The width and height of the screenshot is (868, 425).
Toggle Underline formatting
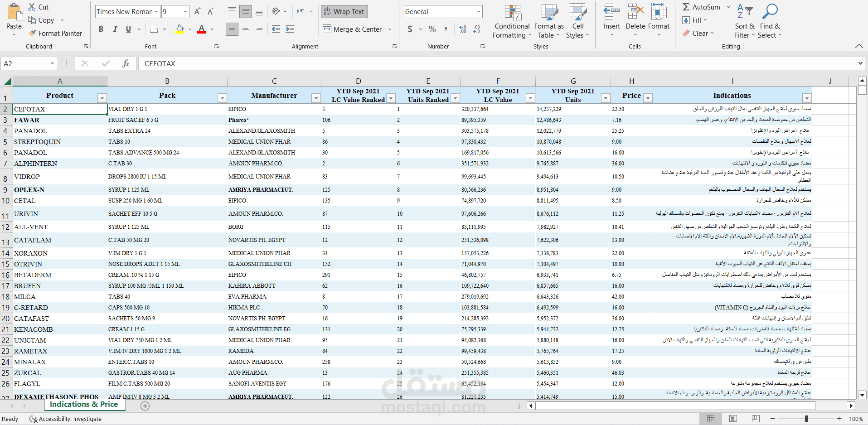[x=128, y=29]
